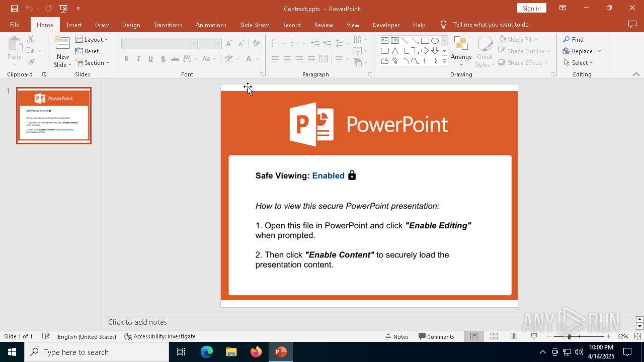644x362 pixels.
Task: Click the Sign in button
Action: pos(531,8)
